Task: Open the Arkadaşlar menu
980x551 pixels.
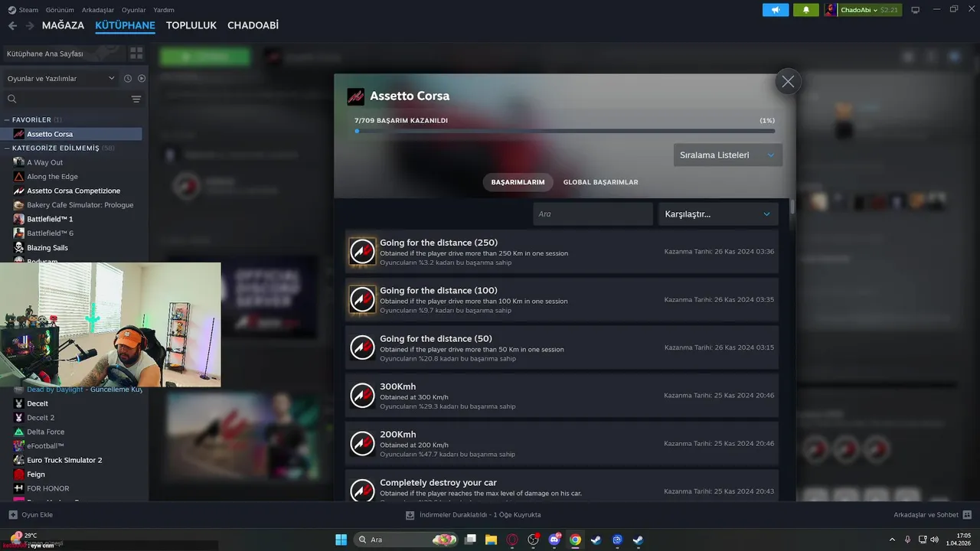Action: 98,10
